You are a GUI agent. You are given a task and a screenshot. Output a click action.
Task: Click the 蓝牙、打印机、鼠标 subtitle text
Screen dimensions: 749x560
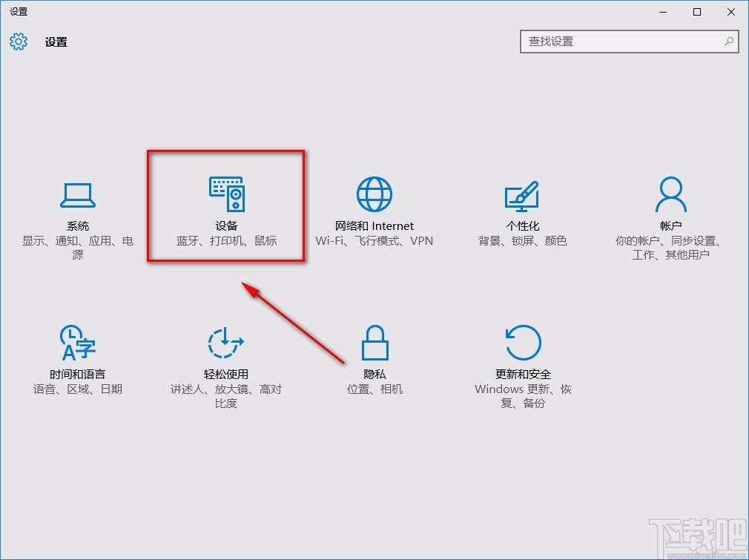(225, 241)
